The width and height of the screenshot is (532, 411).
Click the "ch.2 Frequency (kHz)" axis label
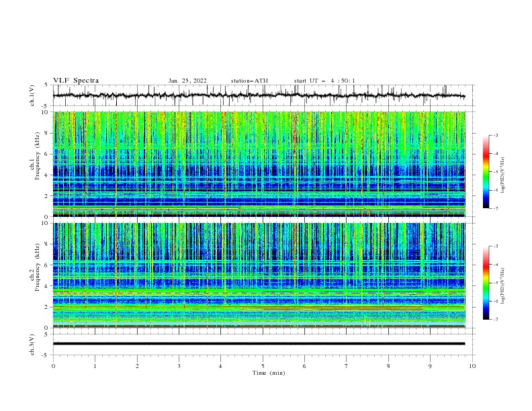click(35, 268)
